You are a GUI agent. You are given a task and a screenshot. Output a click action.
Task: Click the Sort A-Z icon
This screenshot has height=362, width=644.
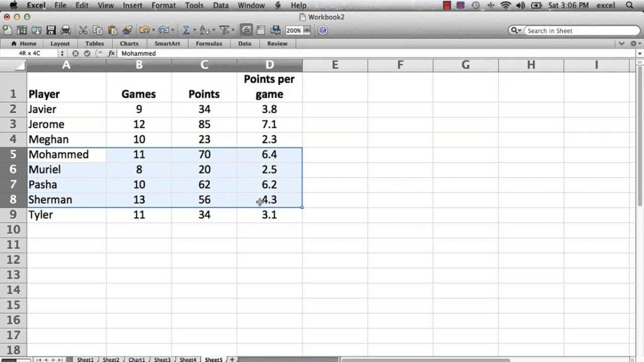pyautogui.click(x=204, y=30)
